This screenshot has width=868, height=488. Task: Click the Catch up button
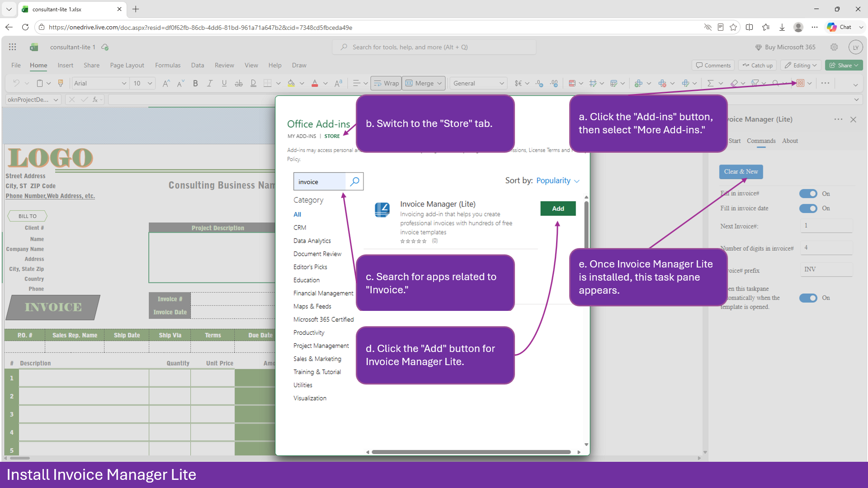[x=758, y=65]
